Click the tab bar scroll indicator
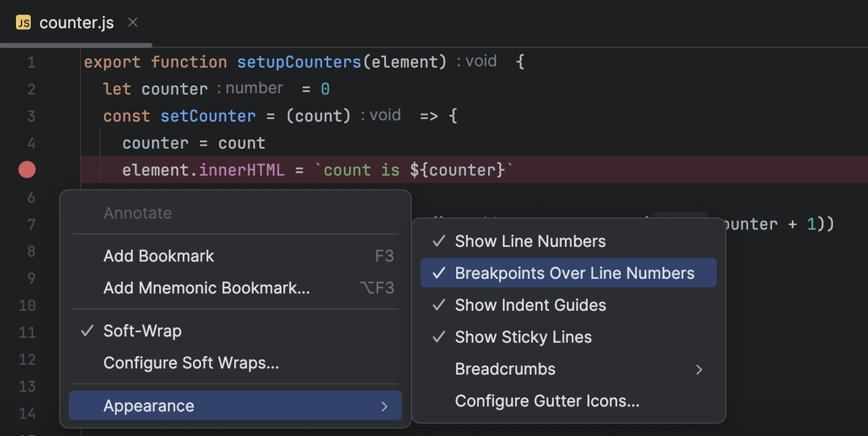 pyautogui.click(x=76, y=44)
